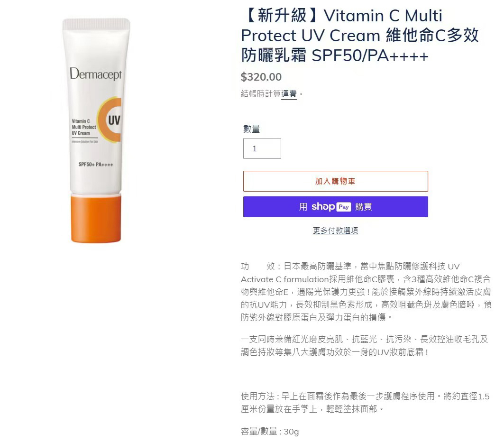The image size is (504, 443).
Task: Click the orange cap of the tube
Action: [x=96, y=218]
